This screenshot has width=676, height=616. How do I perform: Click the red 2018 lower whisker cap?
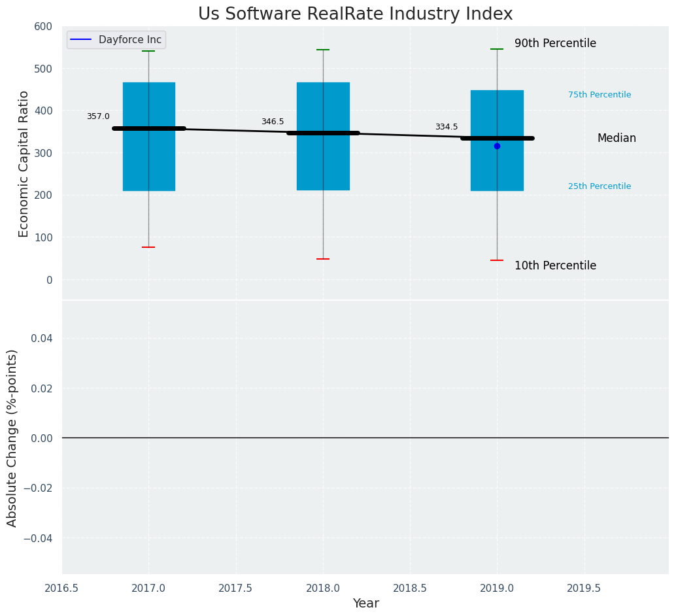coord(323,259)
